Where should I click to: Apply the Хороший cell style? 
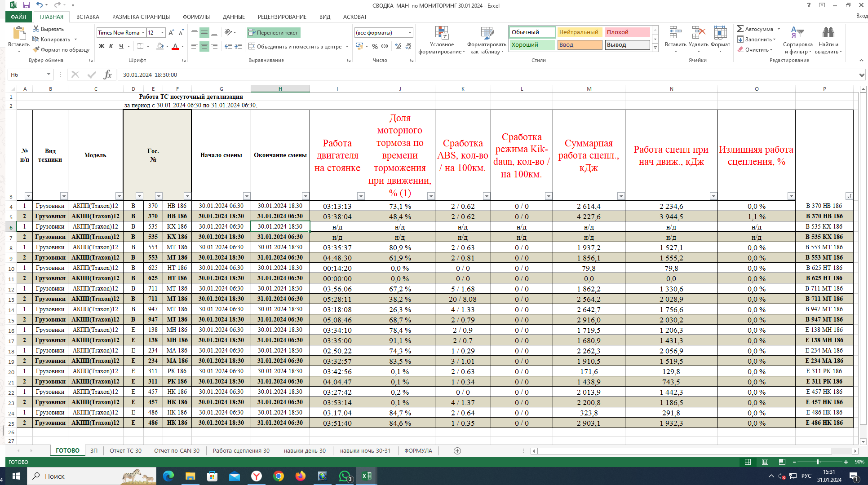tap(532, 45)
